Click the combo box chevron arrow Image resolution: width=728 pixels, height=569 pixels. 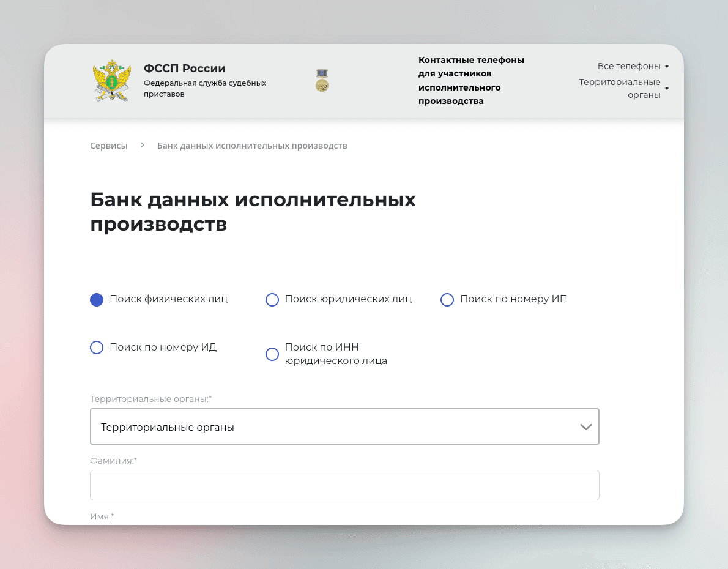pos(585,426)
